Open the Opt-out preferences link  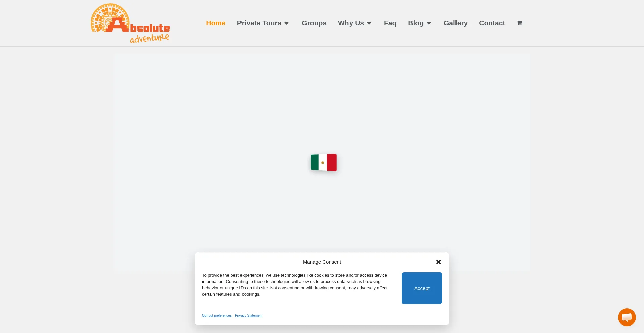(x=217, y=315)
